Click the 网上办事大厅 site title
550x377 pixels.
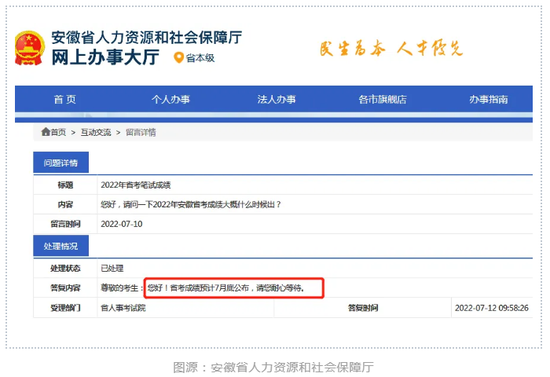(x=106, y=58)
